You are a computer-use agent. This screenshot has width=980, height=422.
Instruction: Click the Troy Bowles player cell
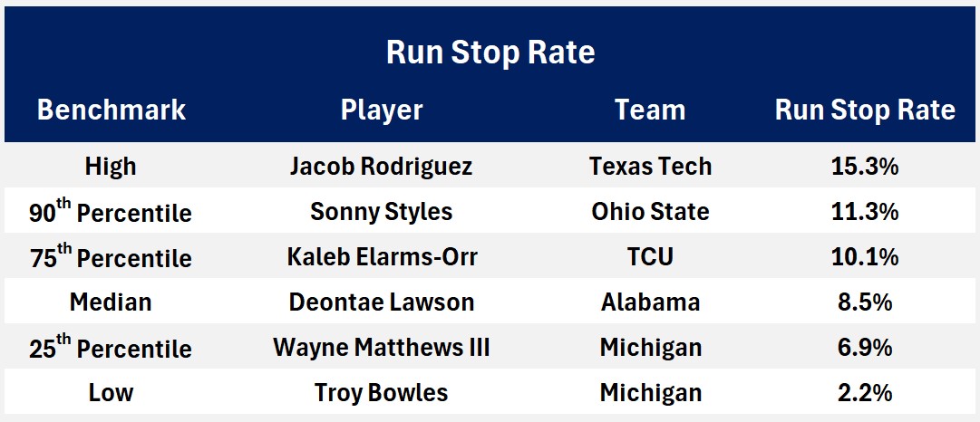pyautogui.click(x=382, y=393)
